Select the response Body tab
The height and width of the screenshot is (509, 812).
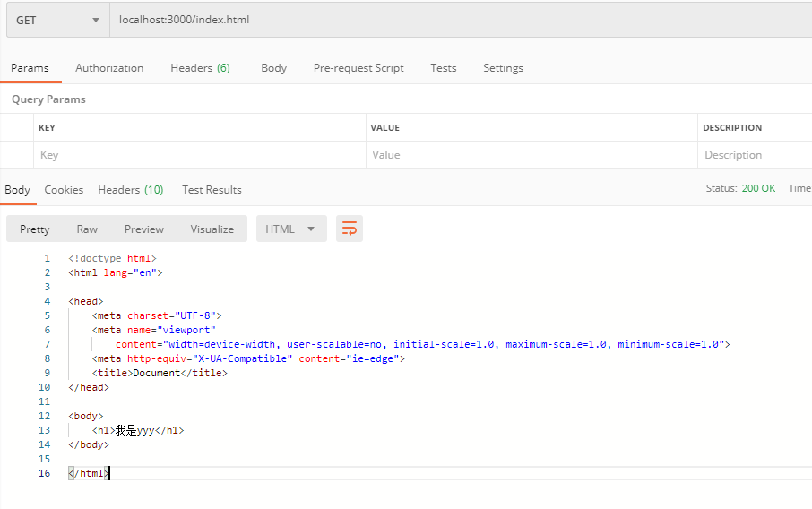[x=18, y=190]
